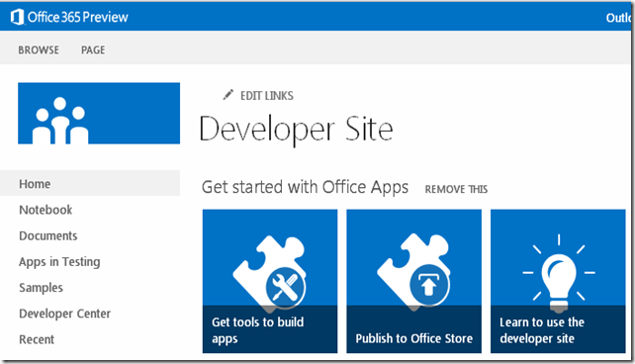Click the Office 365 Preview text
The width and height of the screenshot is (635, 364).
[78, 17]
